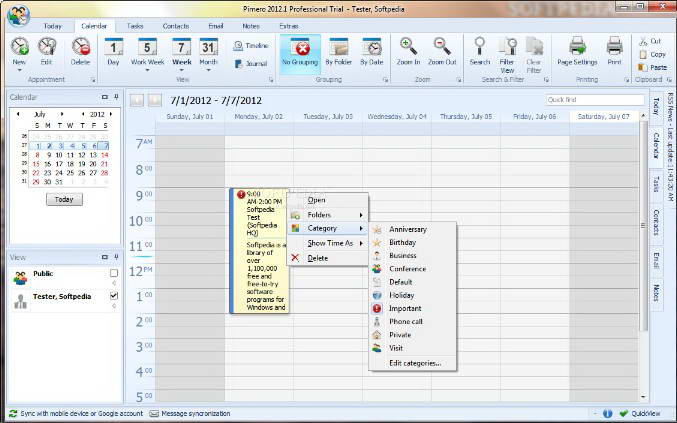The height and width of the screenshot is (423, 677).
Task: Click Paste in the Clipboard group
Action: coord(653,67)
